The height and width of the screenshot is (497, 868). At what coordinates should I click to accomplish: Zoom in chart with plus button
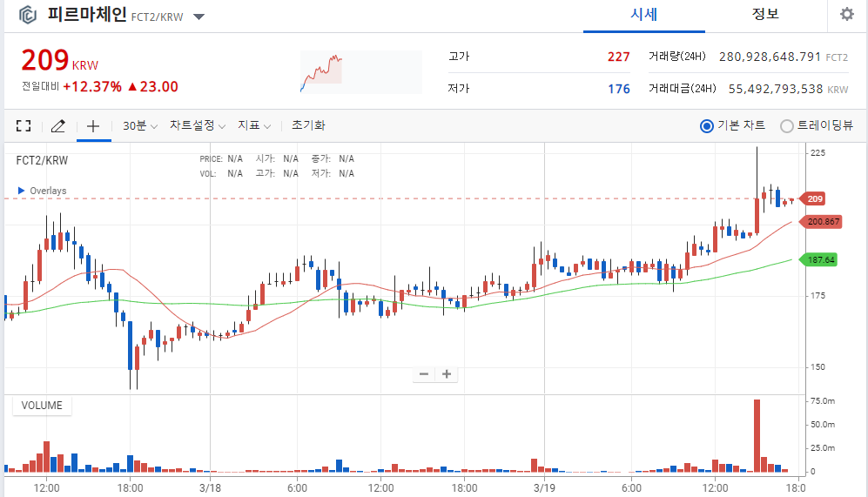coord(447,374)
